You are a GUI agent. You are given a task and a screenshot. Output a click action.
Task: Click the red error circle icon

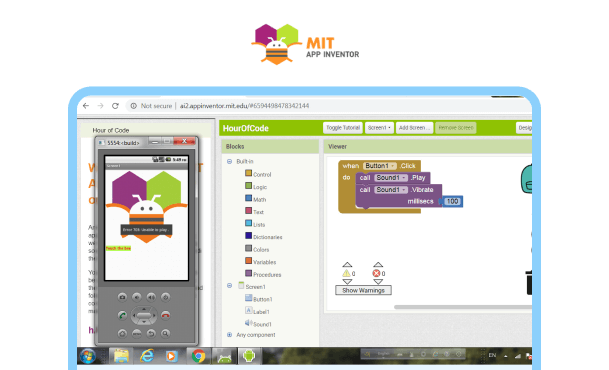376,273
